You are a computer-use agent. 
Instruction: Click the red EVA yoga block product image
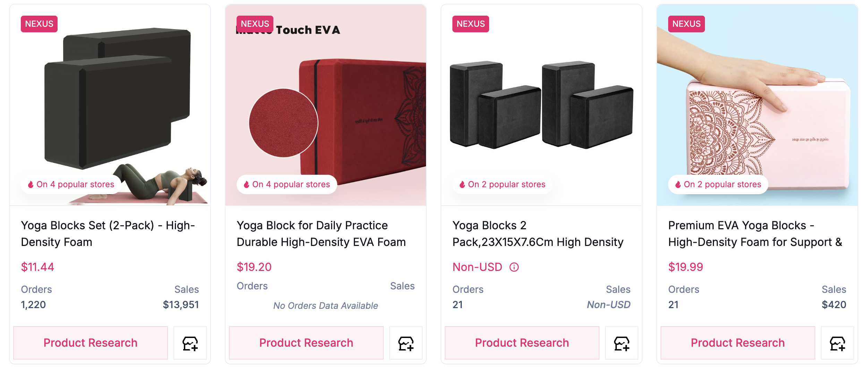point(347,115)
